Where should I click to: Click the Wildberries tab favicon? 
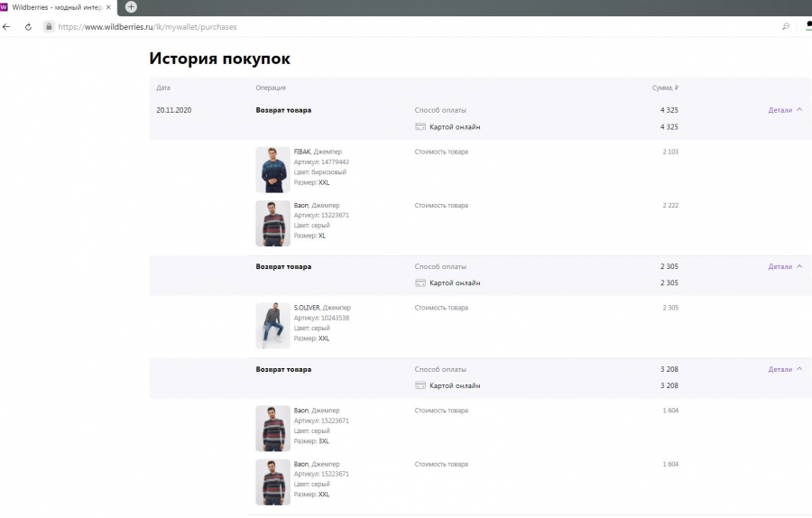5,7
